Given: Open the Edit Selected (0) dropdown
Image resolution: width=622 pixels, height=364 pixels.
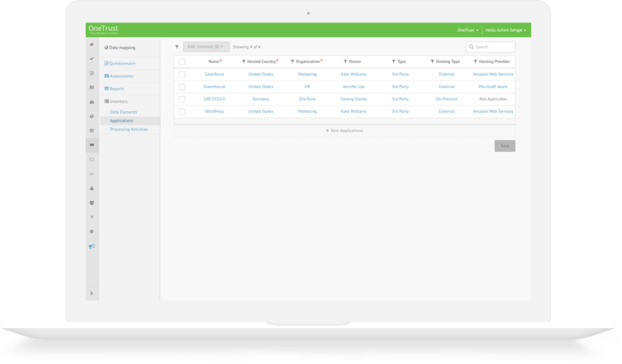Looking at the screenshot, I should click(206, 47).
